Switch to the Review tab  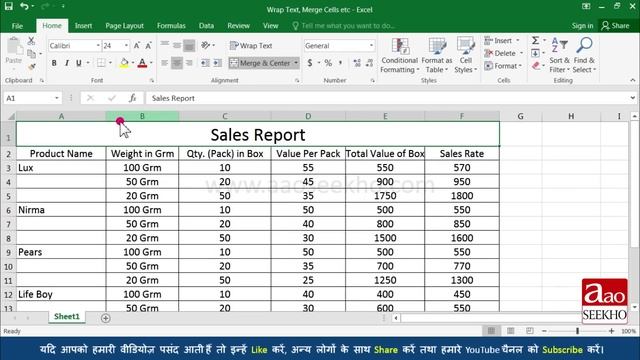[238, 26]
